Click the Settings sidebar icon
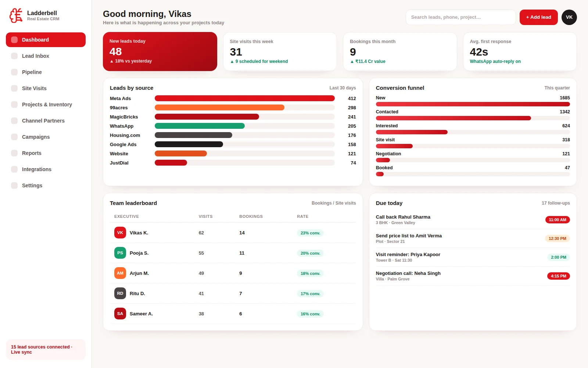 14,185
